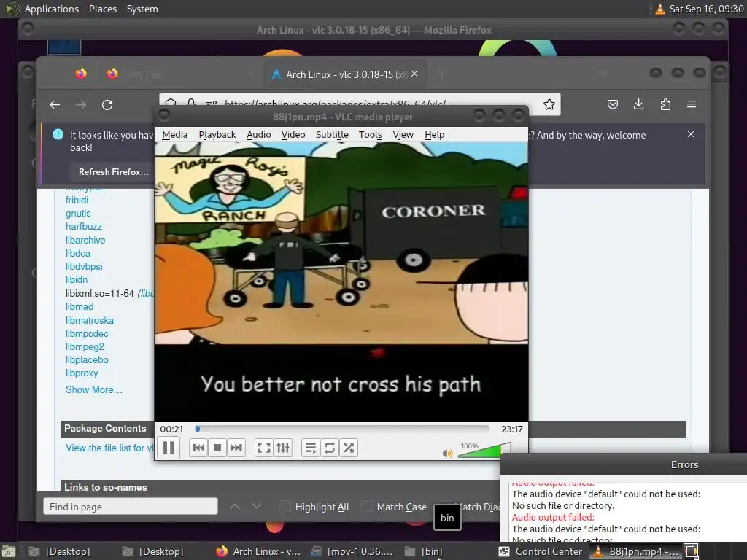Dismiss the Firefox refresh notification bar
747x560 pixels.
click(691, 135)
